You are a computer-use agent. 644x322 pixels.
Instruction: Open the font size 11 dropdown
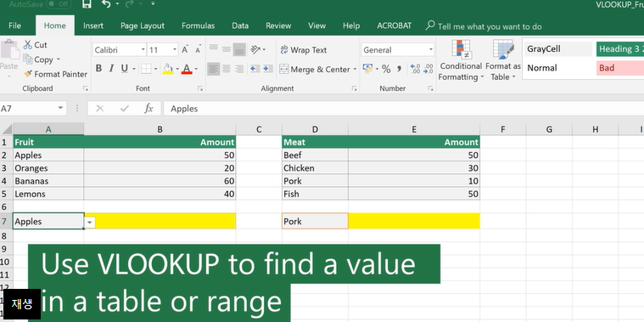click(x=175, y=50)
